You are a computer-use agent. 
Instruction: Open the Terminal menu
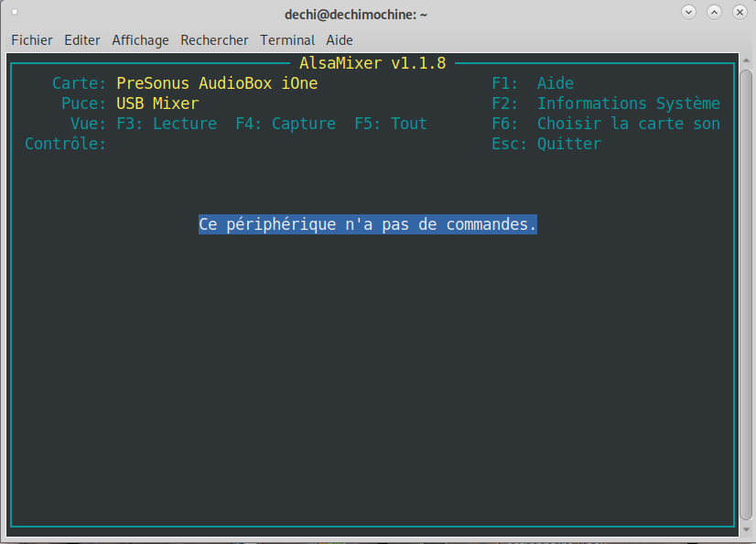(x=287, y=40)
